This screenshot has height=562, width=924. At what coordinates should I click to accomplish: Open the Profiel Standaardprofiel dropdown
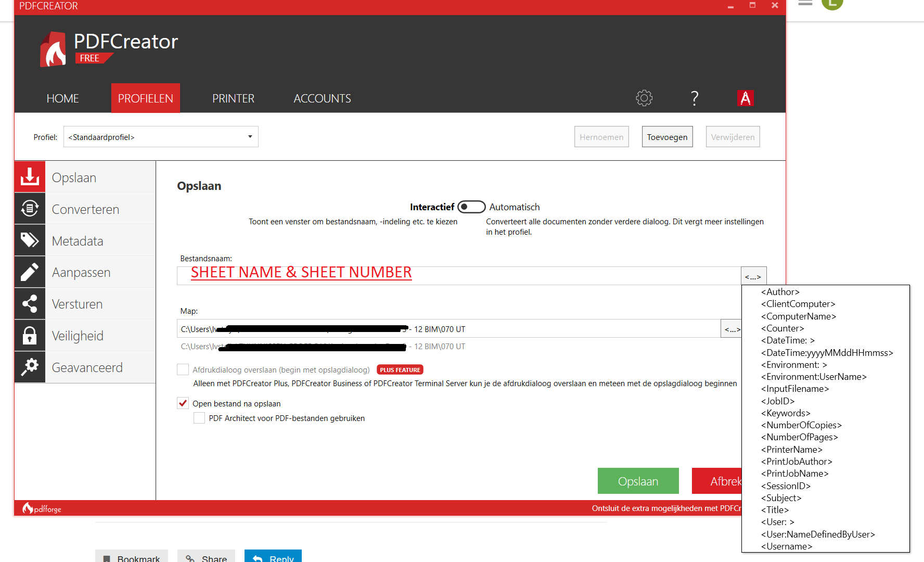pos(161,137)
